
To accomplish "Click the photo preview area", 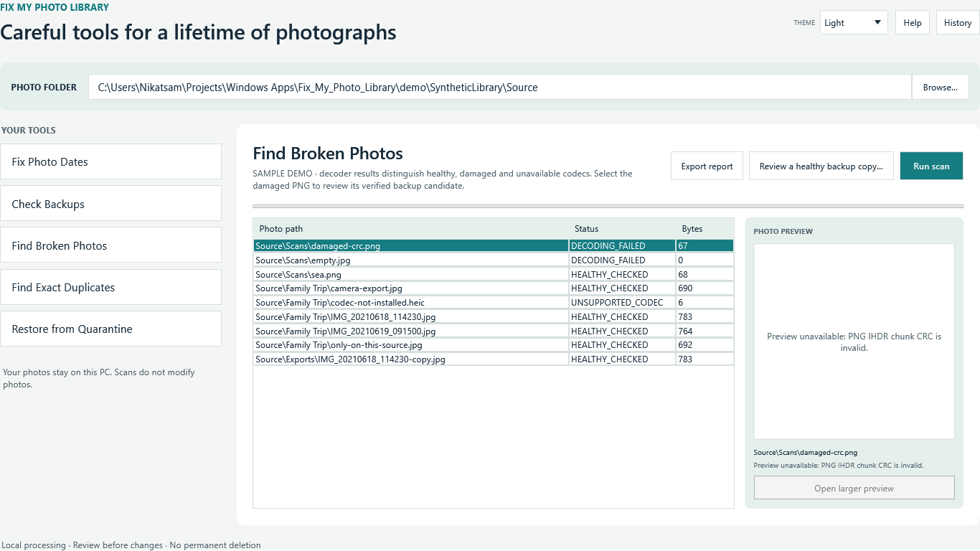I will tap(854, 342).
